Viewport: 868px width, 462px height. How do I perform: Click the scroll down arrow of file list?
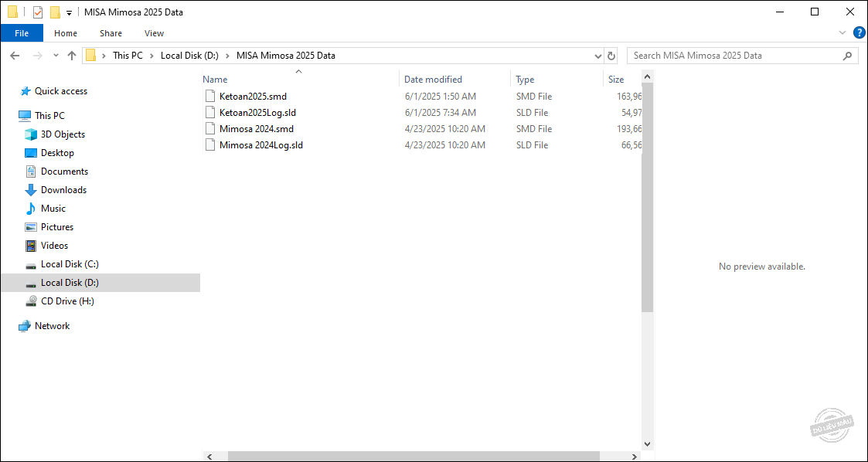click(648, 444)
